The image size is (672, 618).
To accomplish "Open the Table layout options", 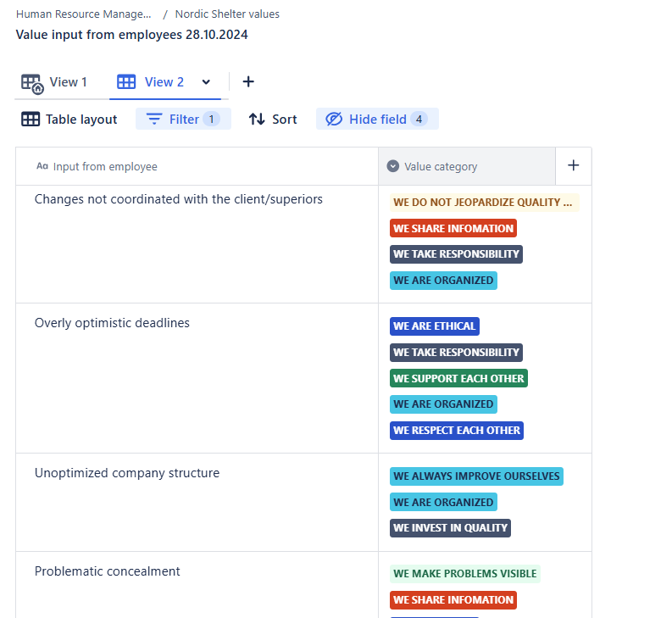I will 69,120.
